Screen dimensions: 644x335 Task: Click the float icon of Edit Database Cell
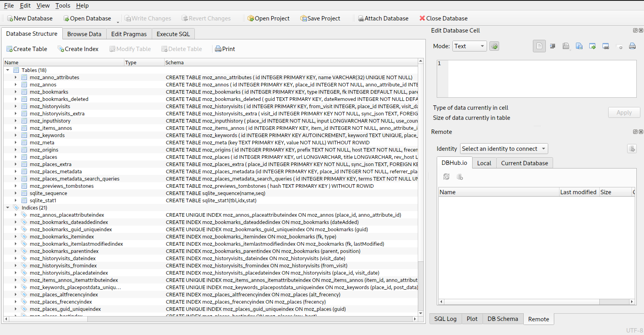pyautogui.click(x=635, y=31)
